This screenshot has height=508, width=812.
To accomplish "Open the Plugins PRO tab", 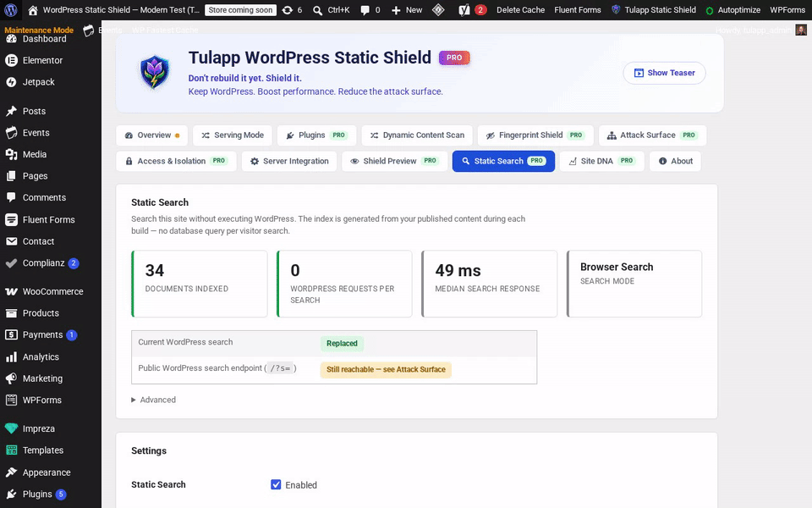I will coord(316,135).
